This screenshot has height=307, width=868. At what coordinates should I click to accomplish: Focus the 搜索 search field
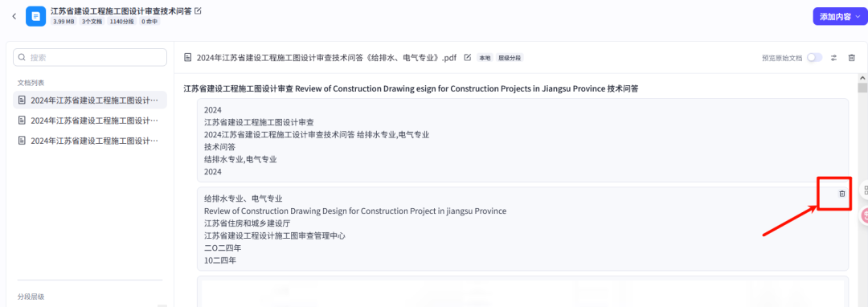point(90,58)
